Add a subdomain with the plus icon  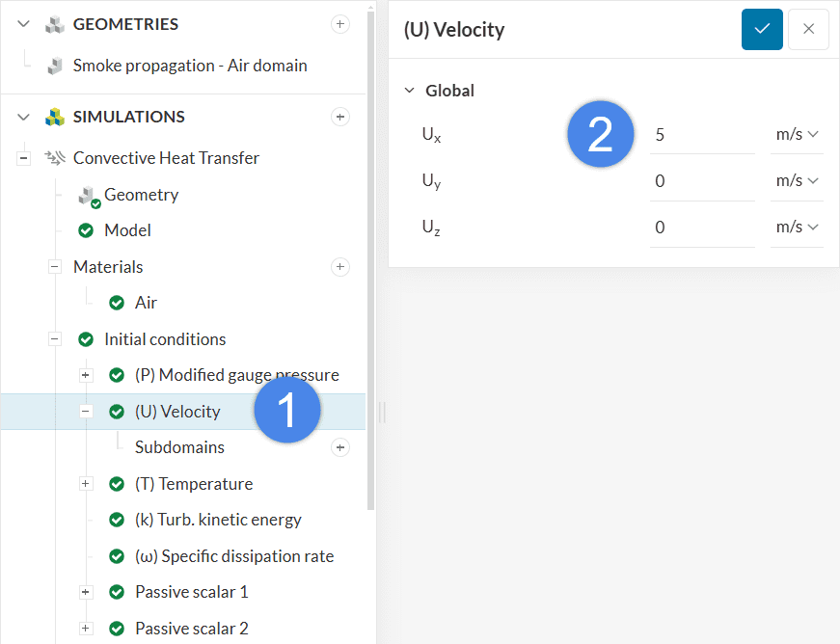(x=339, y=447)
